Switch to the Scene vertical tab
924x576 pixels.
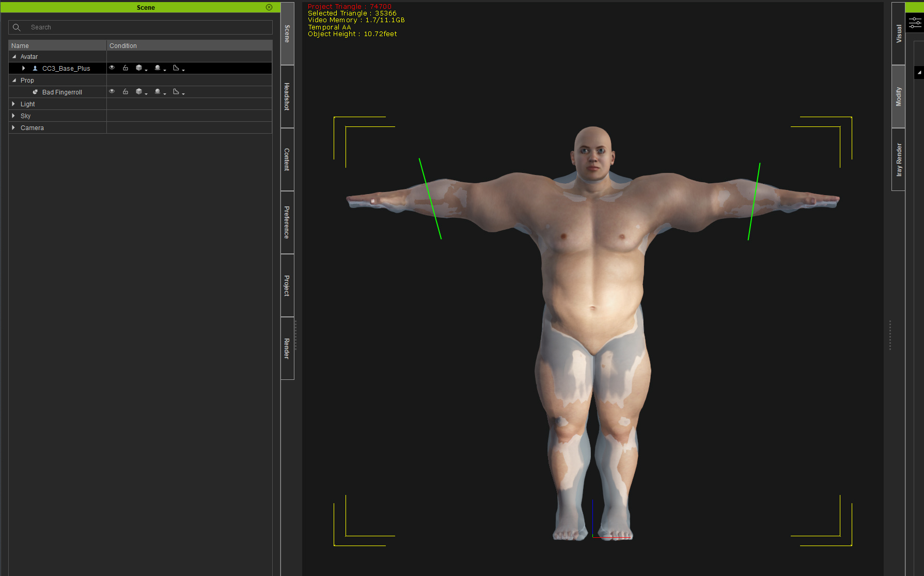(x=287, y=34)
